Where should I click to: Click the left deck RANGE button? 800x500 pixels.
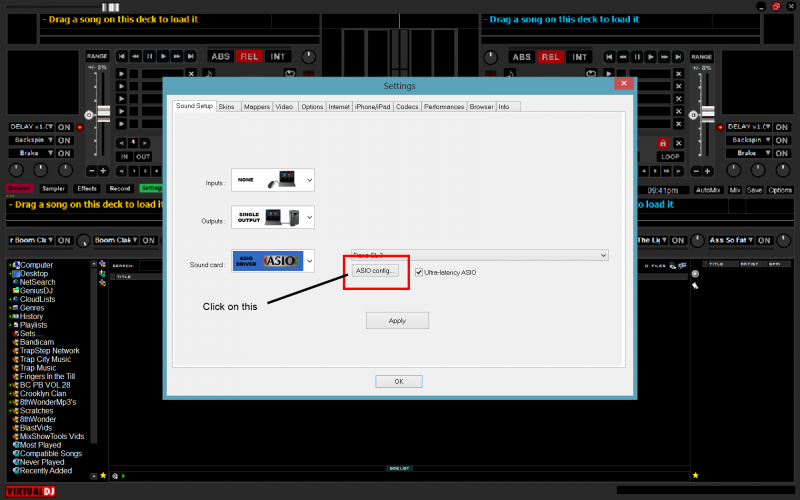point(97,56)
